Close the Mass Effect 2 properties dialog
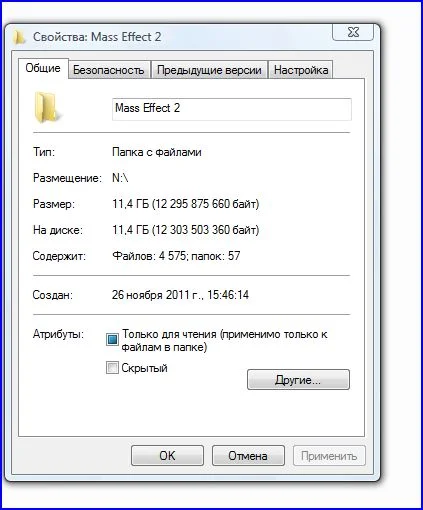Screen dimensions: 423x510 click(x=353, y=33)
